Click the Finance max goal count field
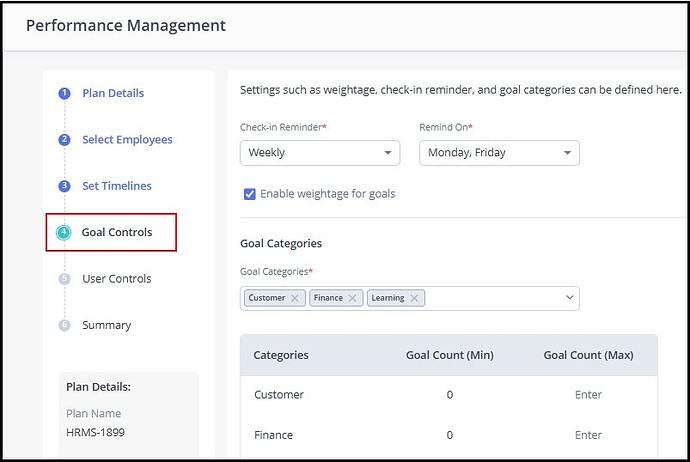 coord(588,435)
